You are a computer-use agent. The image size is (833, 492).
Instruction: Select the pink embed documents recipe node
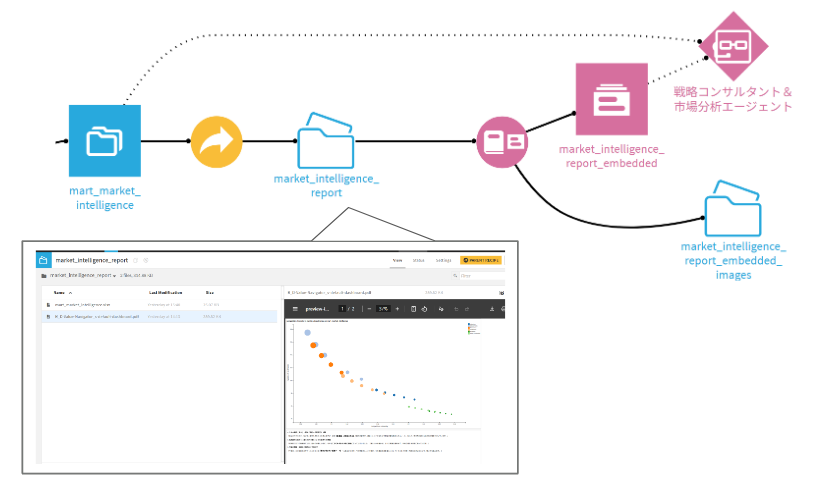point(500,141)
